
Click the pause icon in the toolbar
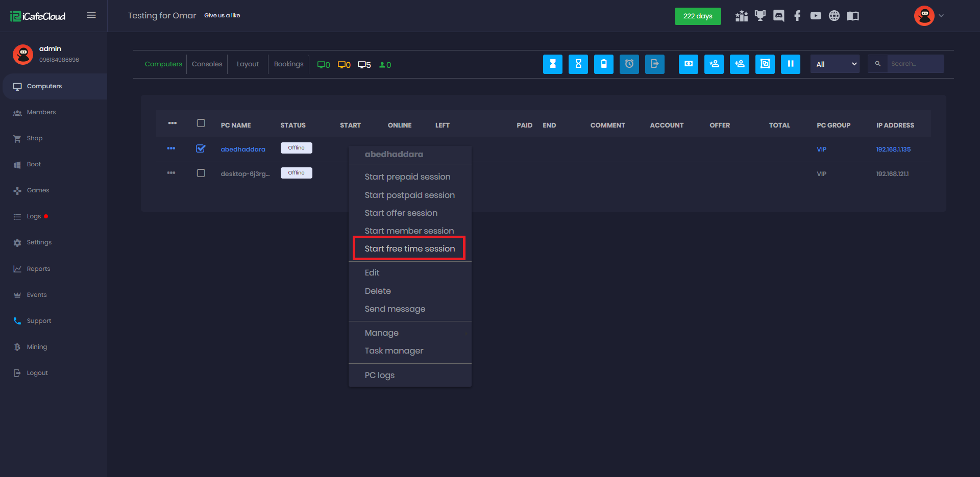(x=790, y=64)
